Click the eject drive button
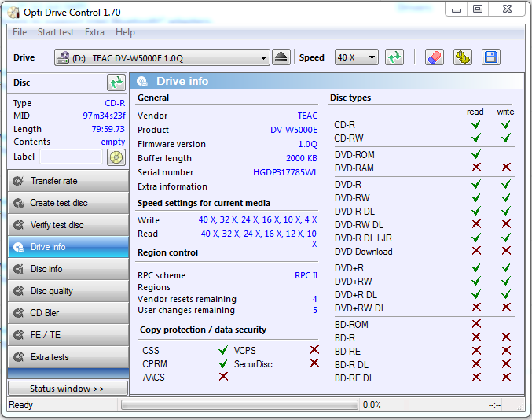This screenshot has width=532, height=420. point(281,57)
